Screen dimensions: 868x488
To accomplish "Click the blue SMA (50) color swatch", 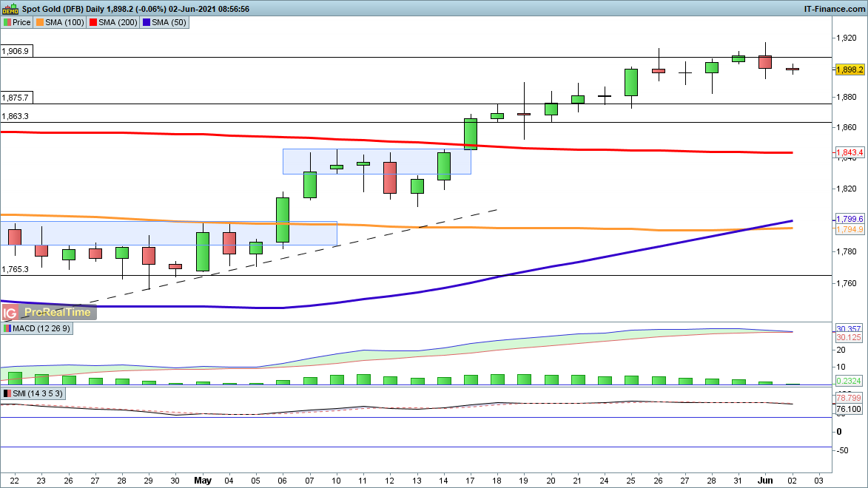I will coord(147,22).
